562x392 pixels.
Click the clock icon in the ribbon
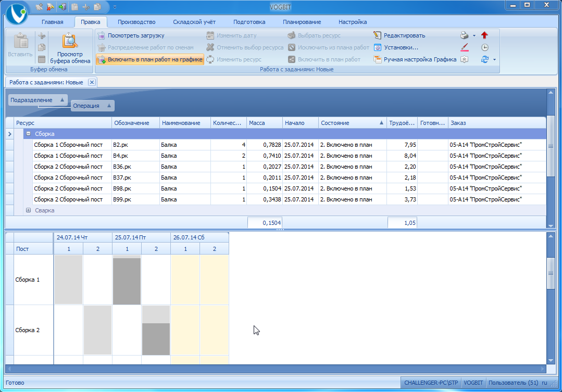coord(484,47)
